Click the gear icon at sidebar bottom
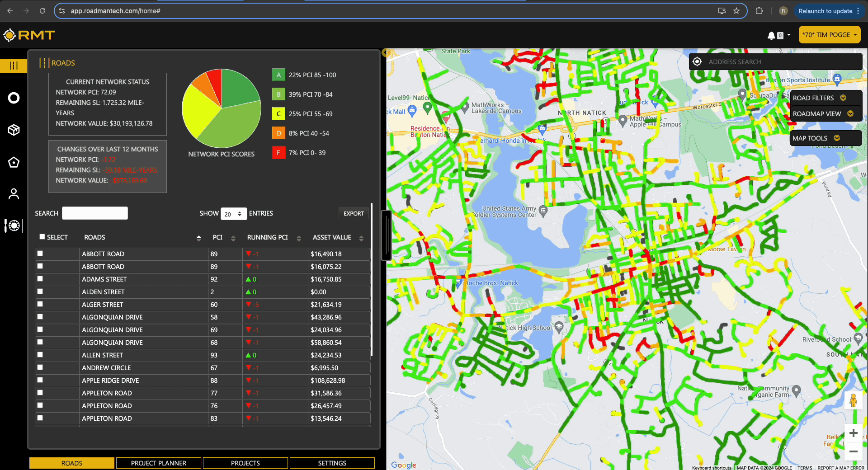The image size is (868, 470). (14, 226)
